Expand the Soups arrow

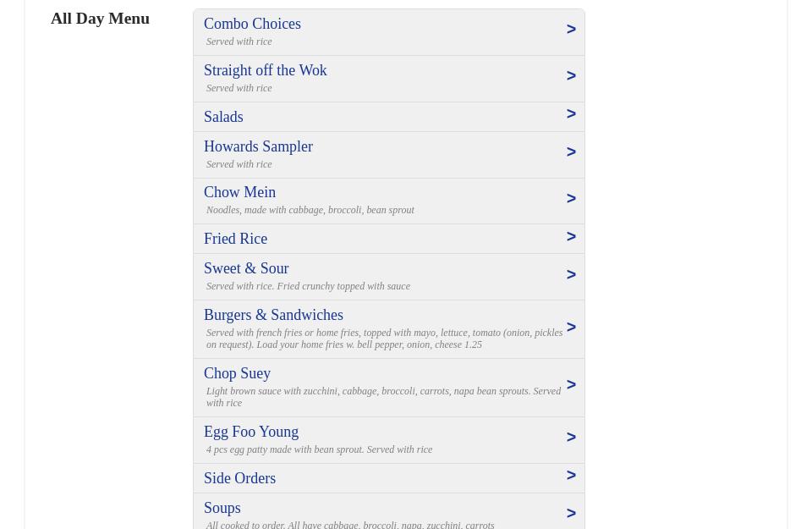pos(571,514)
